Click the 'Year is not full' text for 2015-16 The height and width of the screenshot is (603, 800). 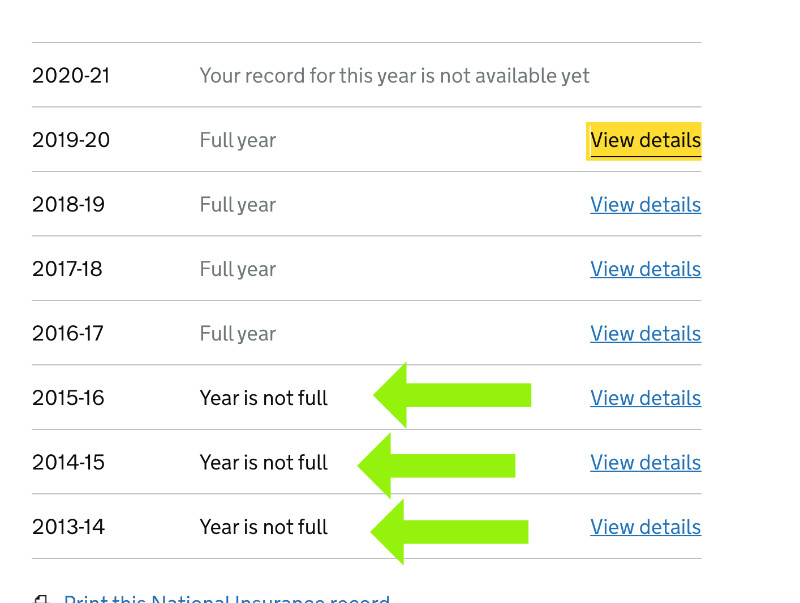(264, 398)
